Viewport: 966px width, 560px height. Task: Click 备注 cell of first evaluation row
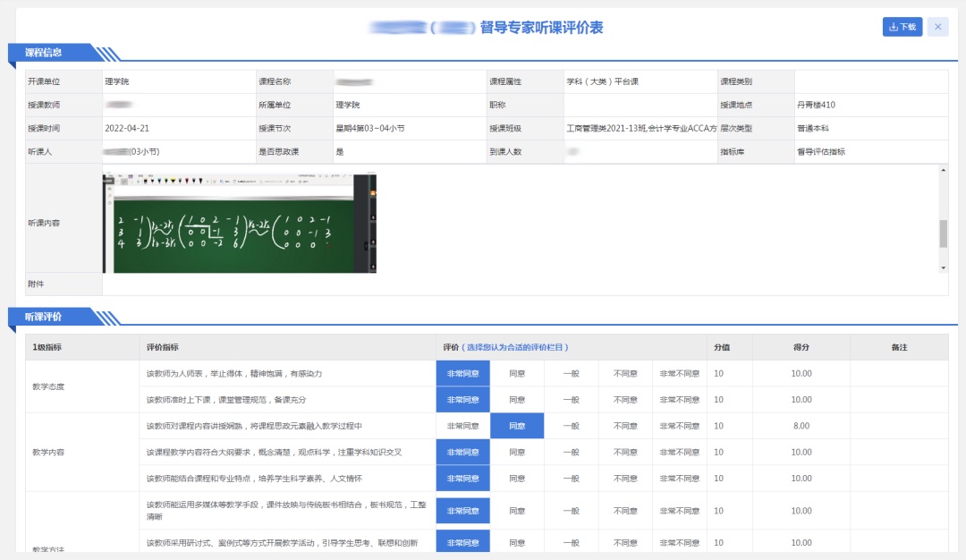pyautogui.click(x=898, y=374)
